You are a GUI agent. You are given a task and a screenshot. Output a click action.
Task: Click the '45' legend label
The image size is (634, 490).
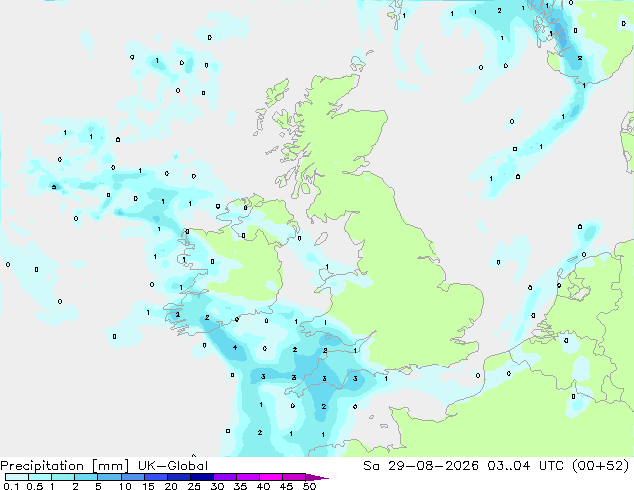click(x=286, y=486)
